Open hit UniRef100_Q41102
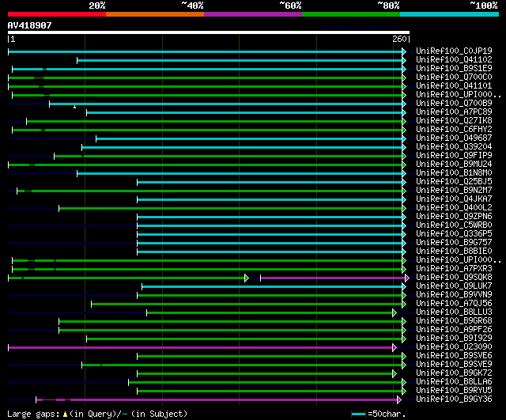Screen dimensions: 506x420 pyautogui.click(x=454, y=60)
